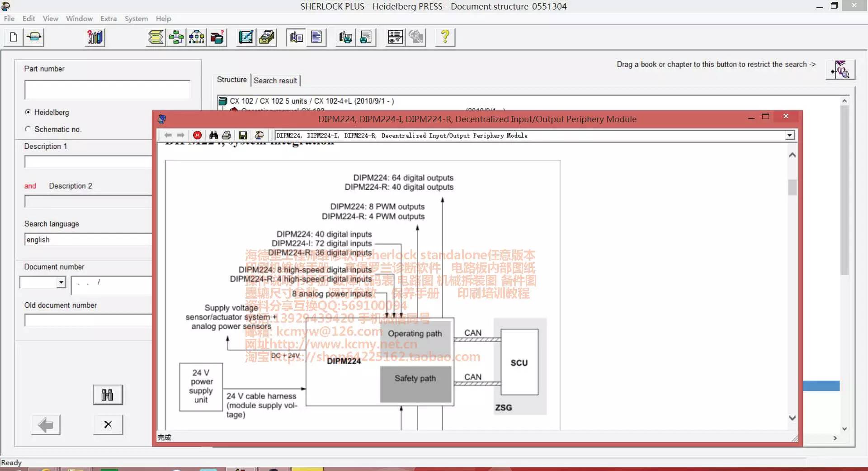This screenshot has width=868, height=471.
Task: Click into the Description 1 field
Action: tap(88, 162)
